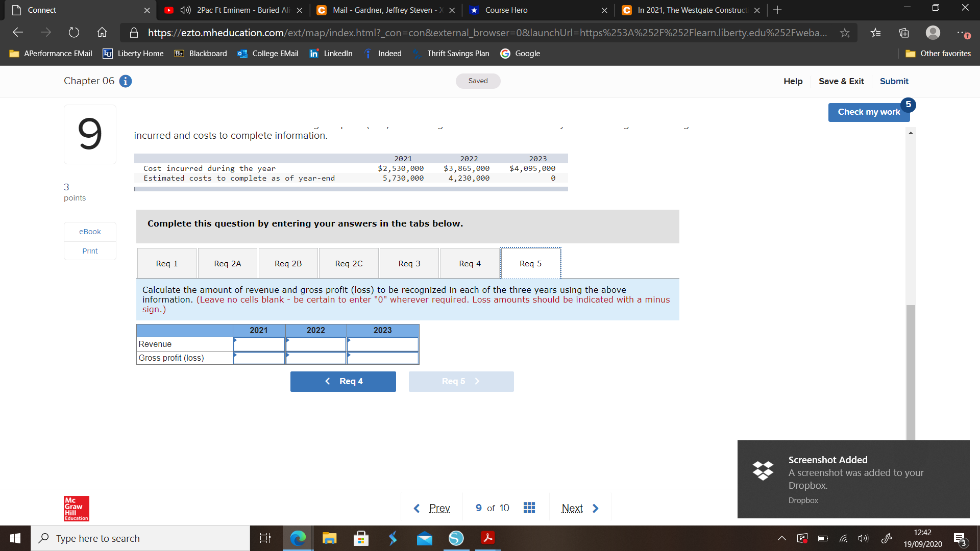Image resolution: width=980 pixels, height=551 pixels.
Task: Click the McGraw Hill Education logo
Action: click(77, 508)
